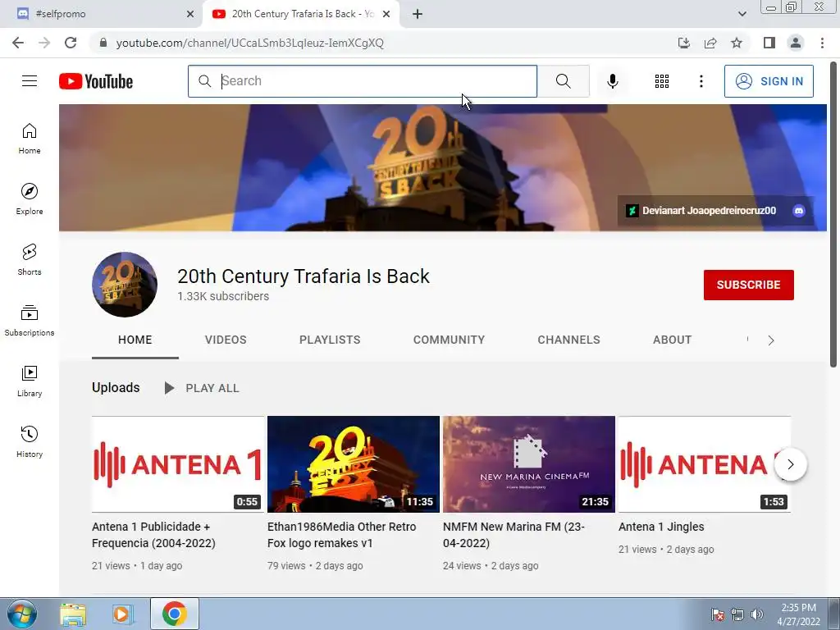Open Antena 1 Jingles video title

click(661, 527)
